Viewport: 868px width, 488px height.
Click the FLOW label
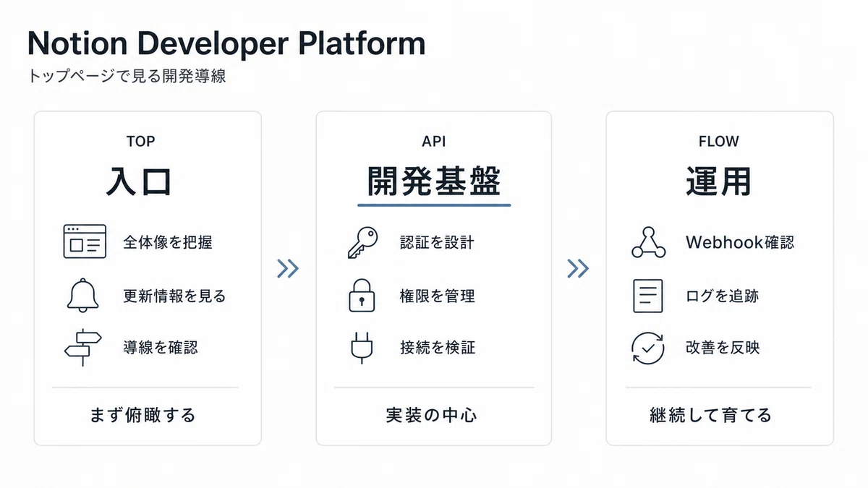click(x=719, y=142)
